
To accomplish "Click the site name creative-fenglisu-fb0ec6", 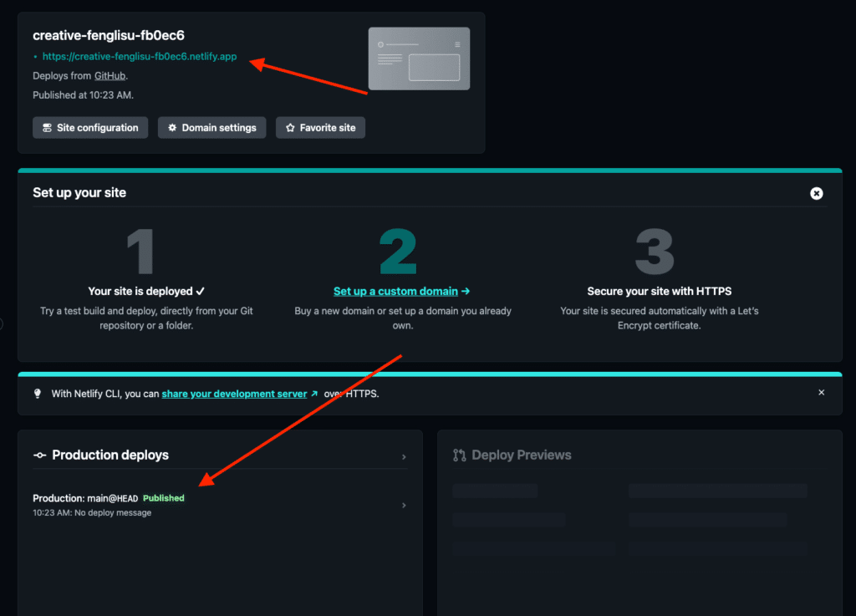I will (109, 35).
